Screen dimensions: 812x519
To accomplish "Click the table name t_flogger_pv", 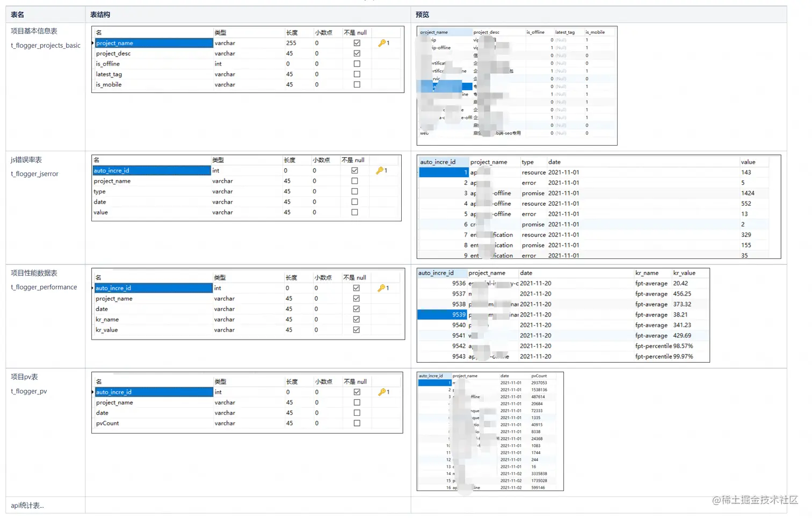I will 29,392.
